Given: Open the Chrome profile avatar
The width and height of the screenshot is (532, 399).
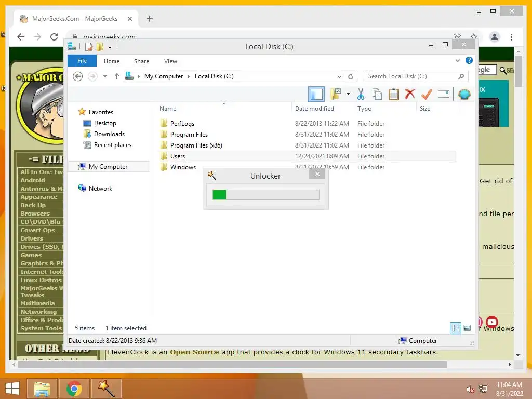Looking at the screenshot, I should [495, 37].
